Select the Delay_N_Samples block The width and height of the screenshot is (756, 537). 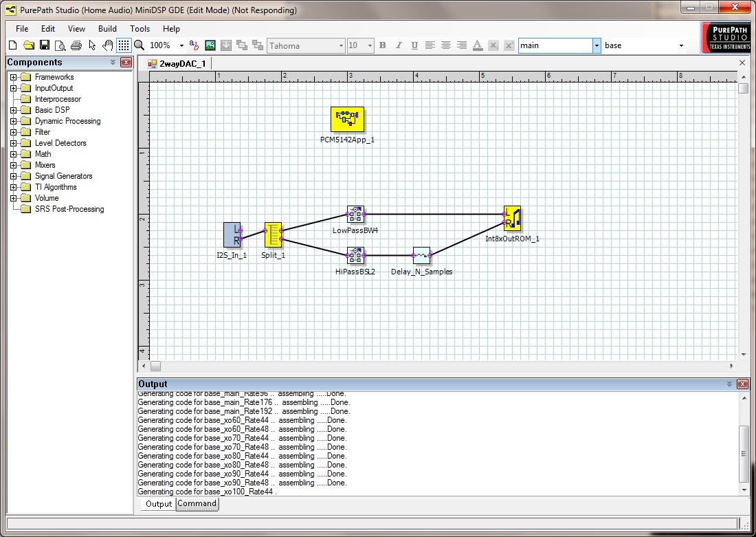click(x=421, y=256)
